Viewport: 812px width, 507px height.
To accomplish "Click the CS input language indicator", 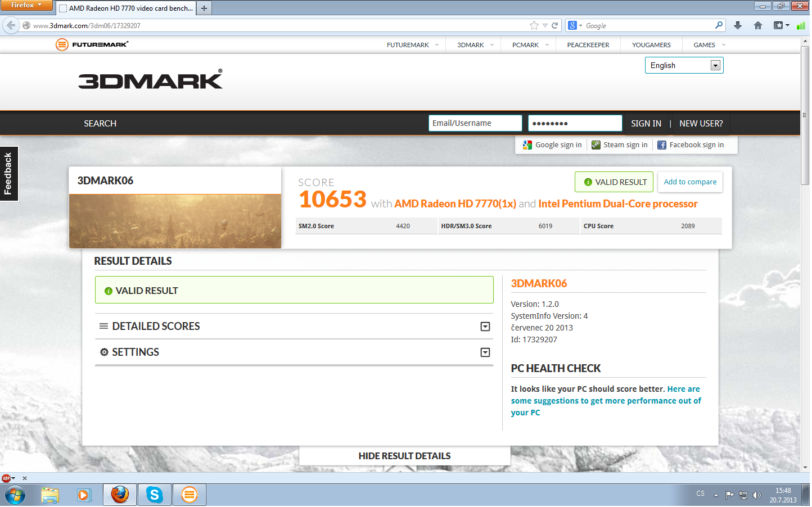I will 701,494.
